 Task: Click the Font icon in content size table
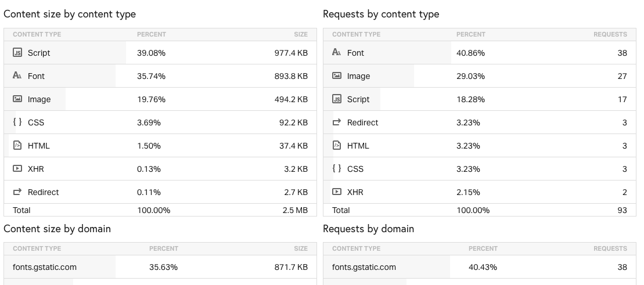pos(17,76)
